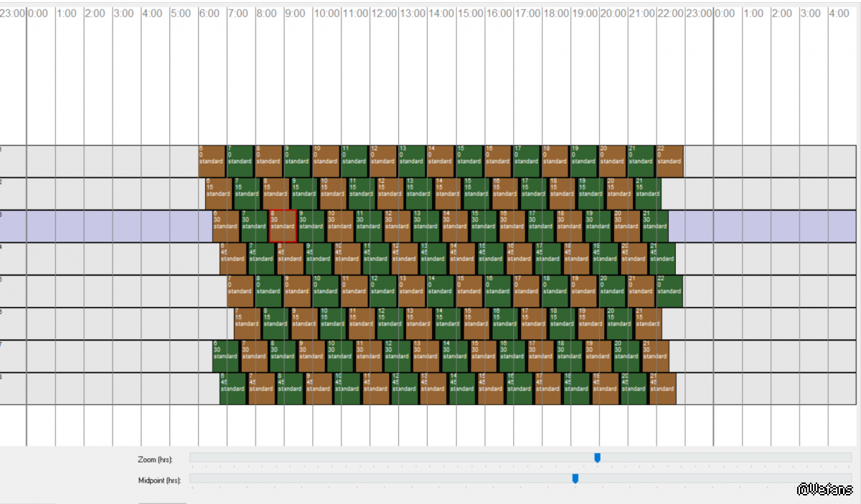Select the brown 22:00 block in row 1
The height and width of the screenshot is (504, 861).
click(669, 161)
